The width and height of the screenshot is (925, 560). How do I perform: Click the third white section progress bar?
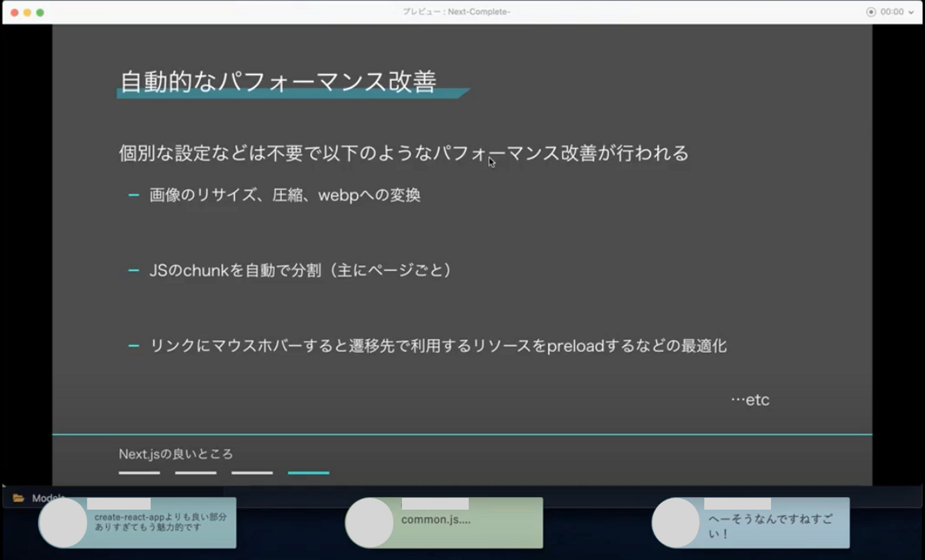[252, 473]
